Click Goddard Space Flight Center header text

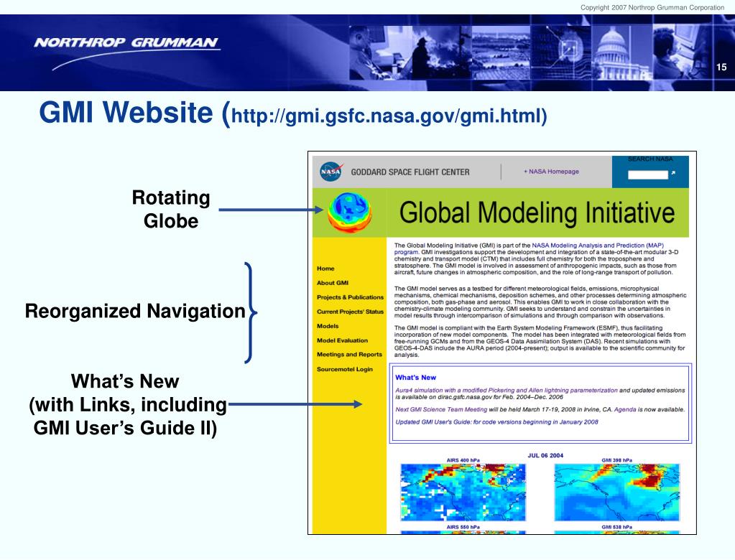click(x=410, y=172)
